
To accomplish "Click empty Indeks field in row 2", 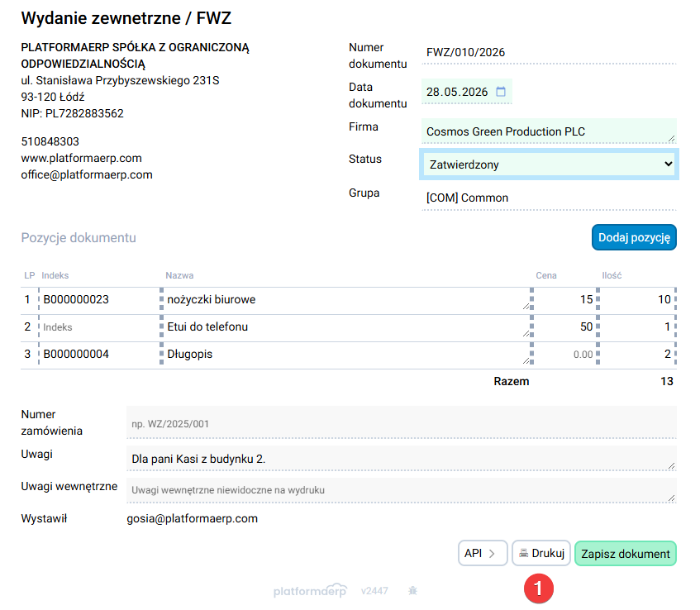I will click(x=99, y=326).
